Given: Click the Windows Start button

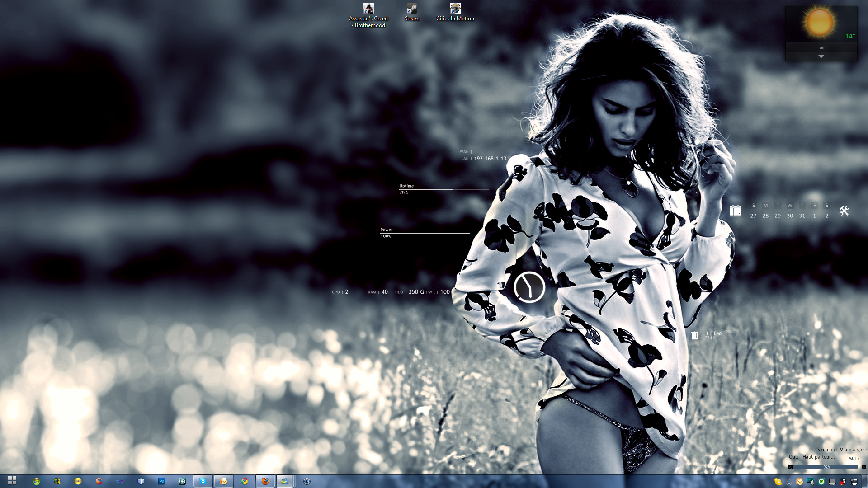Looking at the screenshot, I should click(x=12, y=481).
